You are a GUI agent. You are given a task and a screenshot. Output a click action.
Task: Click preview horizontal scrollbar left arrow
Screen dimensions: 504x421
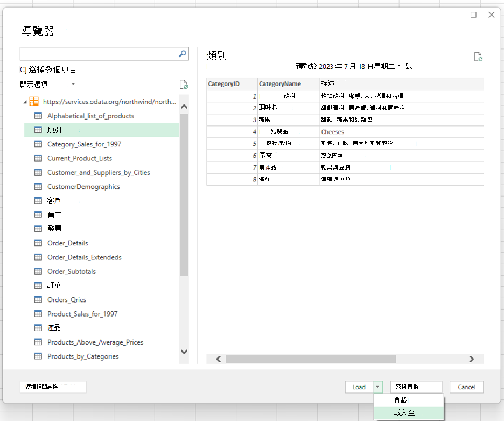coord(219,359)
